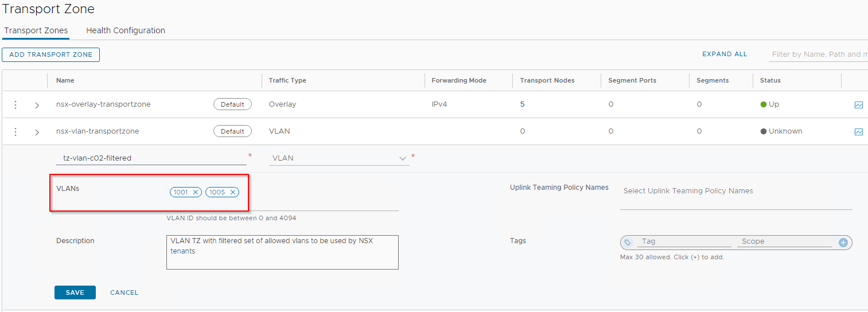
Task: Click the Expand All link
Action: [725, 54]
